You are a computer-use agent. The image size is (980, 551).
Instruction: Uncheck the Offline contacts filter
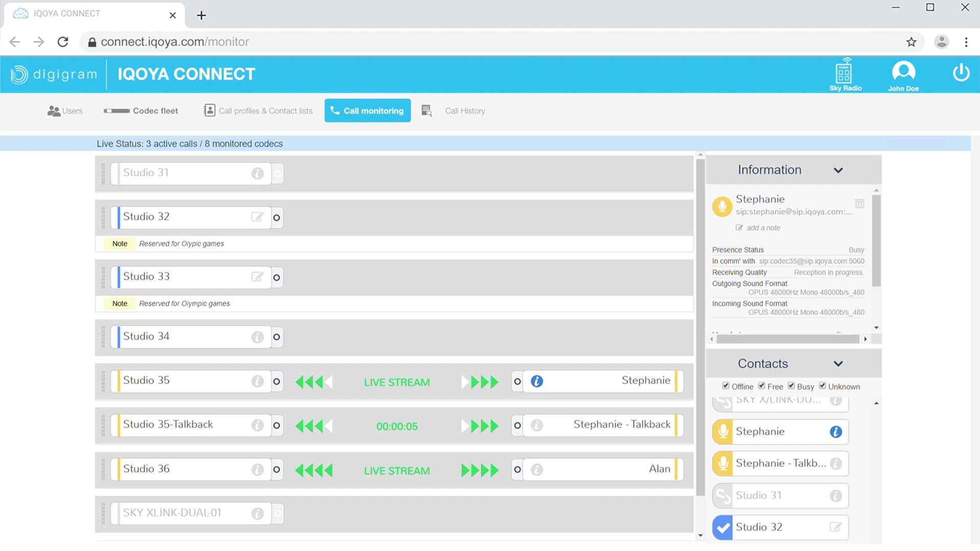point(725,386)
